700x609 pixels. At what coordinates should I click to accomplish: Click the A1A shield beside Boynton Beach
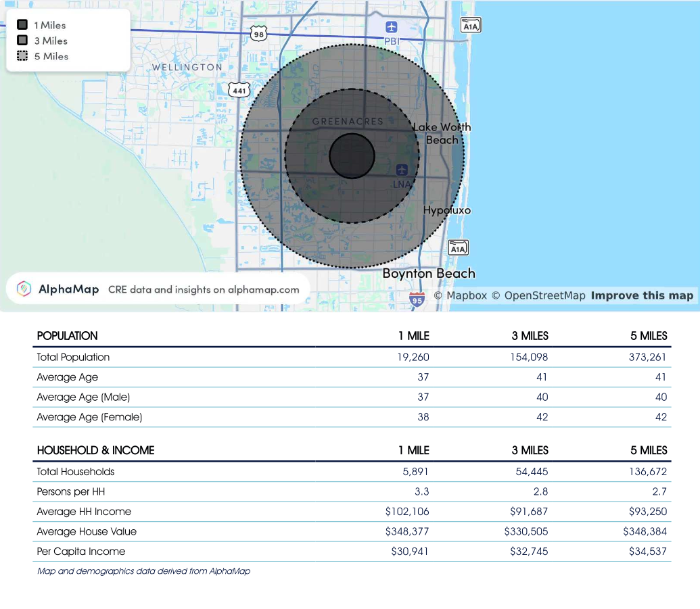click(x=459, y=248)
